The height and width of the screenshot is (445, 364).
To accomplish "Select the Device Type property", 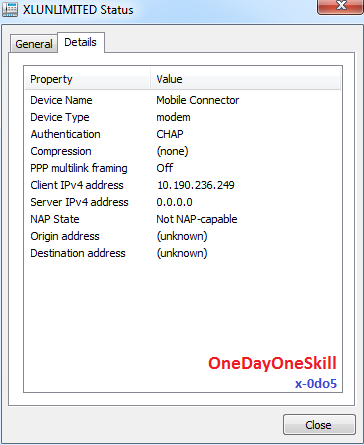I will pos(60,117).
